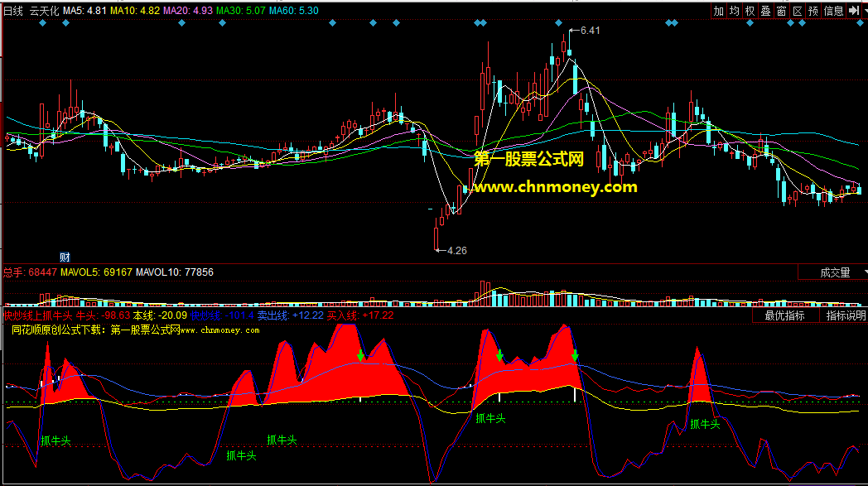Click the 卖出线: +12.22 value

[x=291, y=315]
